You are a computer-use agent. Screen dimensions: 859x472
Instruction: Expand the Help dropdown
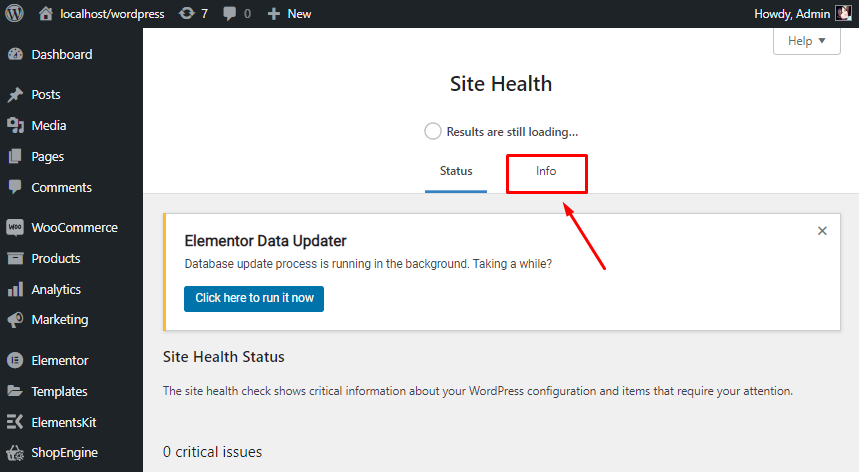coord(807,41)
